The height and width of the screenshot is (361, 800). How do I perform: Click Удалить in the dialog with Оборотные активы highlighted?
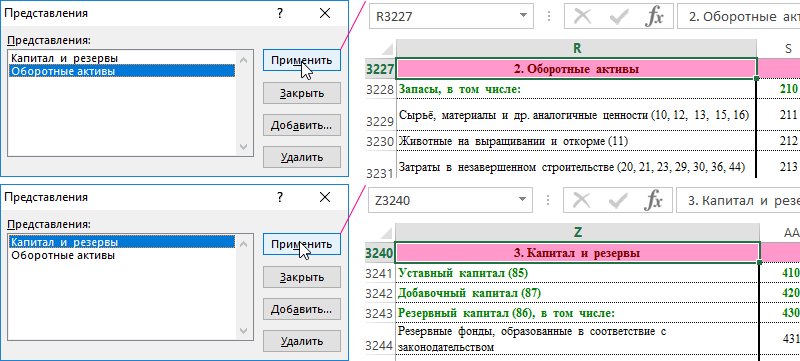coord(302,157)
